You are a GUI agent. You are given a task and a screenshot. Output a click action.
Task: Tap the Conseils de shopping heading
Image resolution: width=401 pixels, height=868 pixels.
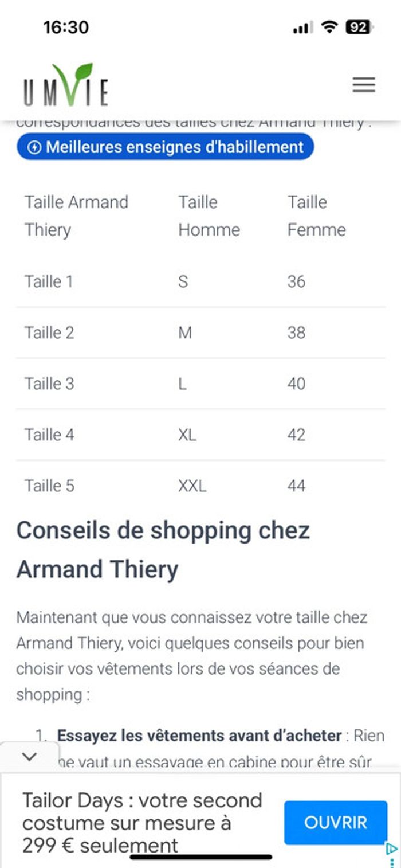(x=163, y=550)
